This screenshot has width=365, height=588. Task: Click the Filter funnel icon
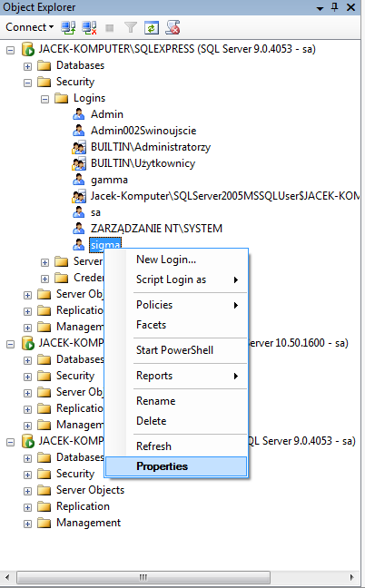coord(131,27)
